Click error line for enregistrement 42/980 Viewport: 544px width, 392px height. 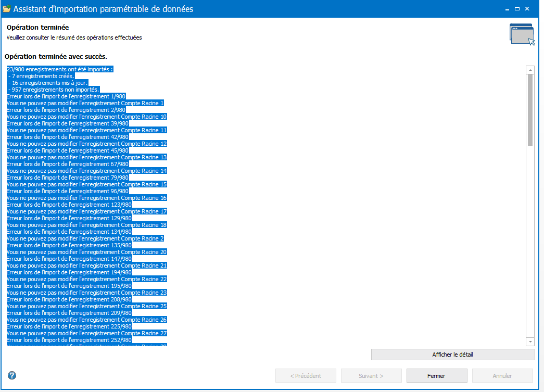(68, 137)
